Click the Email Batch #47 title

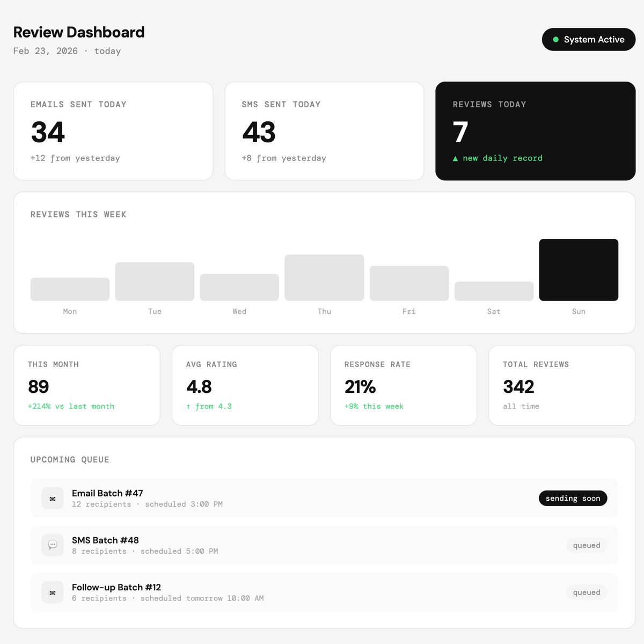(107, 493)
